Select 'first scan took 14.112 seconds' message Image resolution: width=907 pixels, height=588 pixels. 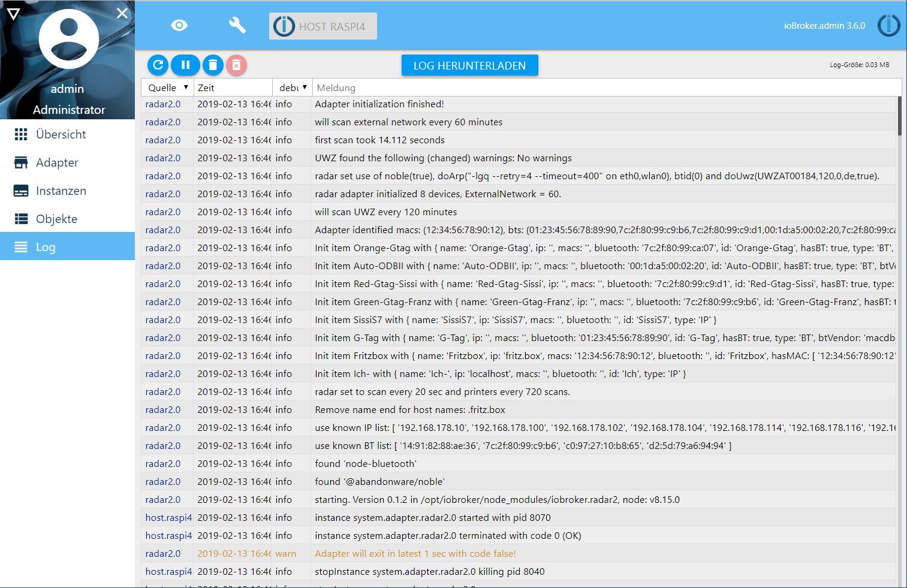(x=380, y=140)
